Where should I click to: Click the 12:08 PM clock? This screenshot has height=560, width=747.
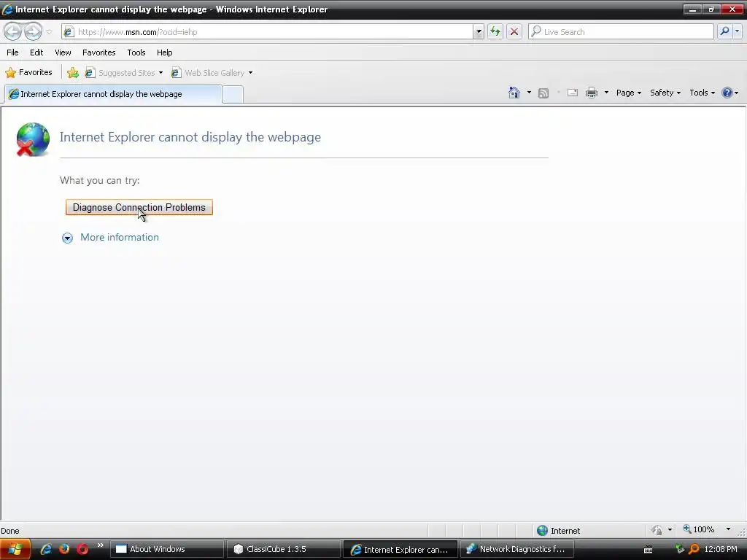(x=720, y=549)
